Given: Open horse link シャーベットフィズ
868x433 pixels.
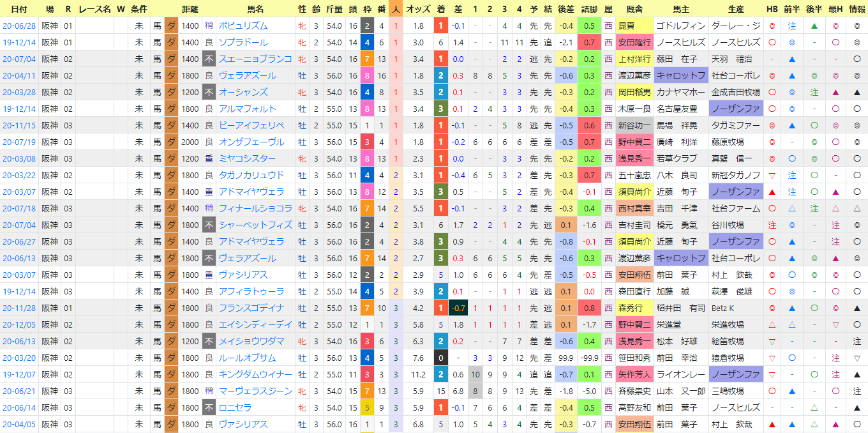Looking at the screenshot, I should tap(255, 225).
